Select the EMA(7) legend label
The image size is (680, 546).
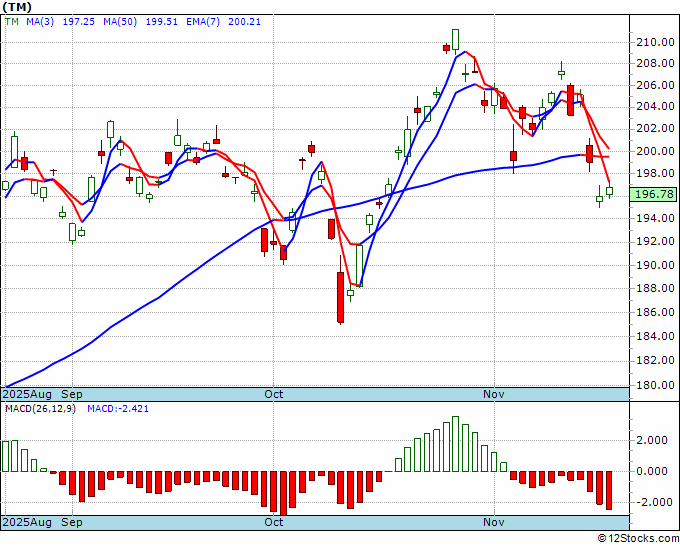(x=203, y=22)
